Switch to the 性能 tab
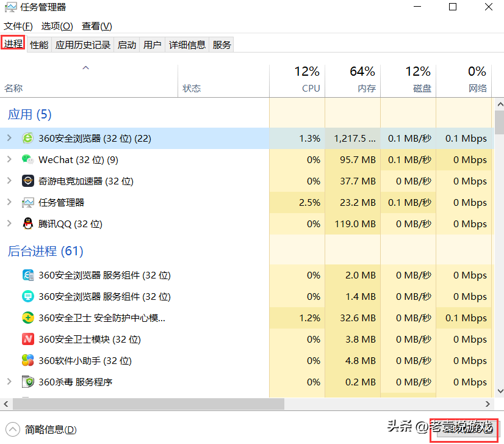 pyautogui.click(x=39, y=45)
